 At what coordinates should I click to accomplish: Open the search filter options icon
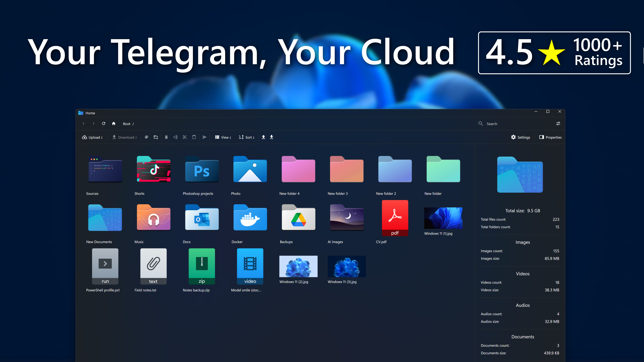click(558, 124)
